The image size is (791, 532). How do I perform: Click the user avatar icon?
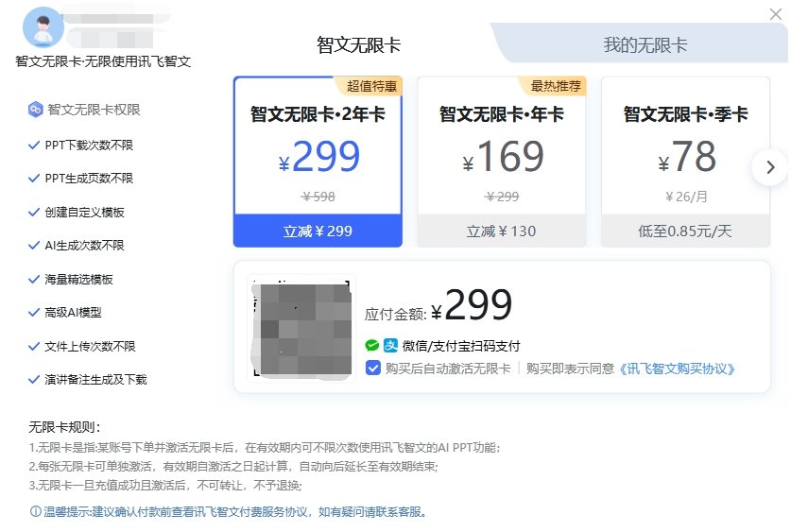click(43, 27)
